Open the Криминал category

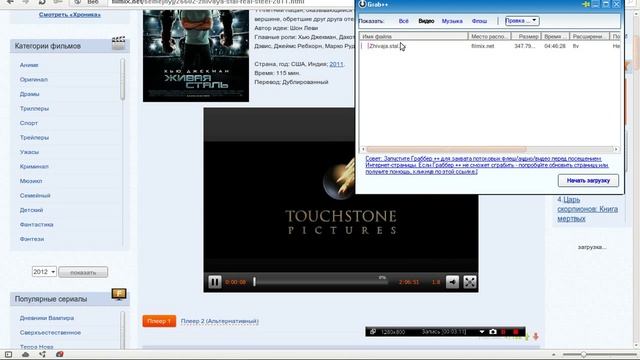pyautogui.click(x=34, y=167)
